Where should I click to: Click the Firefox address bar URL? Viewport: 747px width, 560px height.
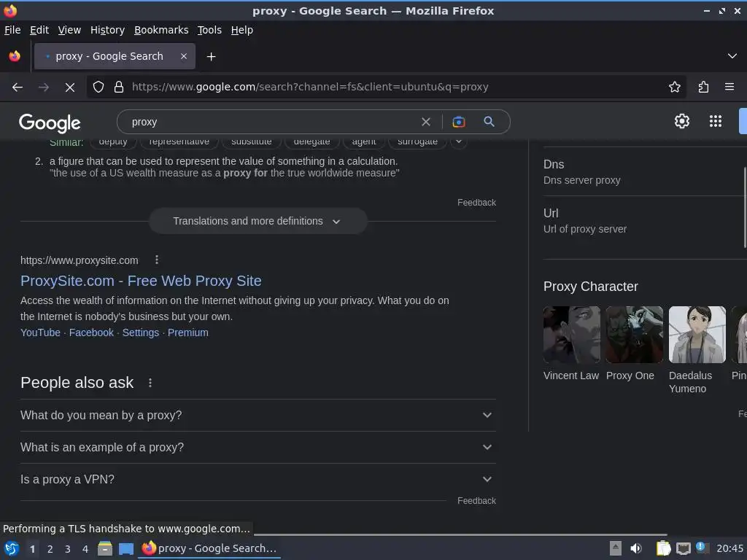coord(310,87)
